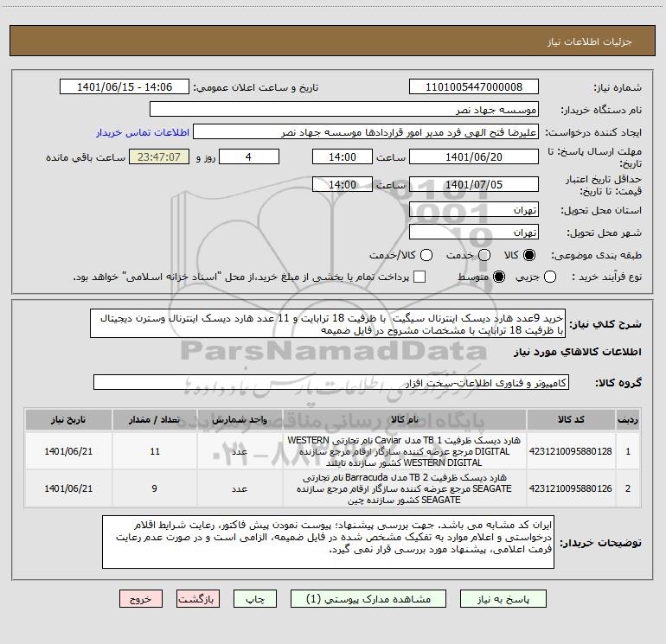The width and height of the screenshot is (666, 644).
Task: Click unit عدد in the Western Digital row
Action: (240, 451)
